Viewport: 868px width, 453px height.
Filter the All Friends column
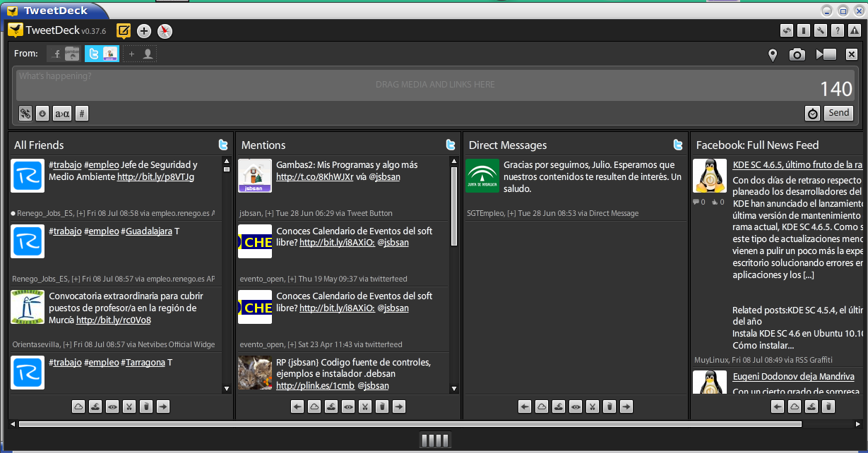[x=129, y=406]
